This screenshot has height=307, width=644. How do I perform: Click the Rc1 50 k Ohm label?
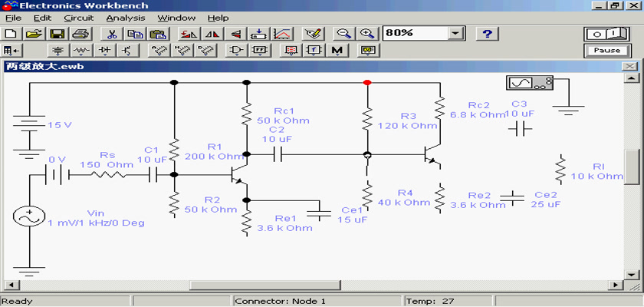283,116
